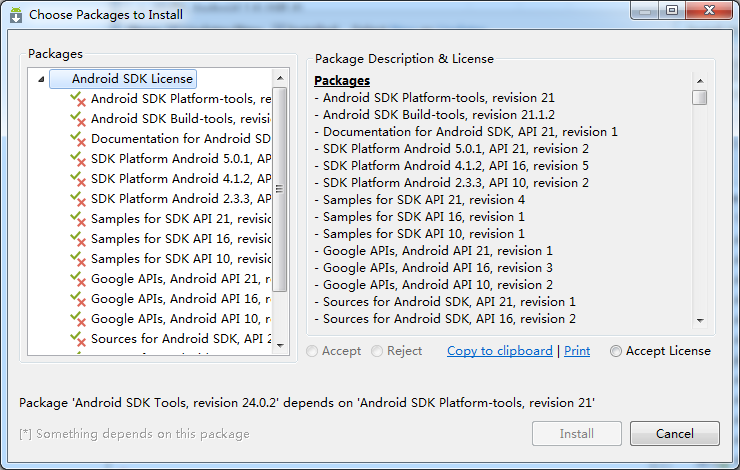Click status icon beside Android SDK Platform-tools row
Screen dimensions: 740x470
coord(78,99)
